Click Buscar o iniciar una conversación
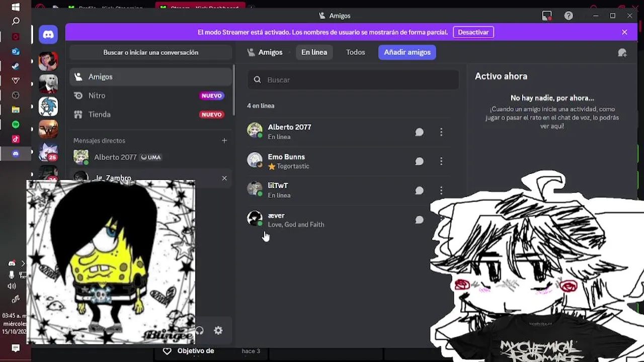Image resolution: width=644 pixels, height=362 pixels. click(x=151, y=52)
